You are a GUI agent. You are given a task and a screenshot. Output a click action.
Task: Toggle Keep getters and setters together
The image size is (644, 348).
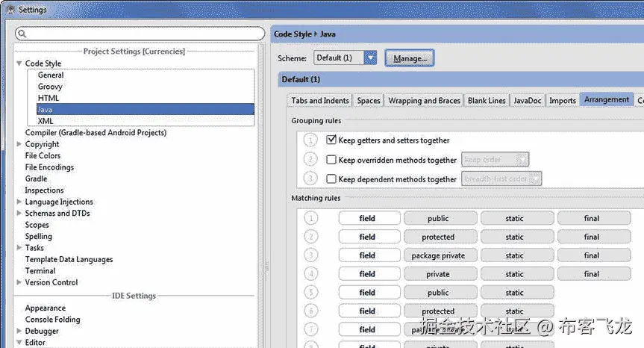(x=331, y=140)
